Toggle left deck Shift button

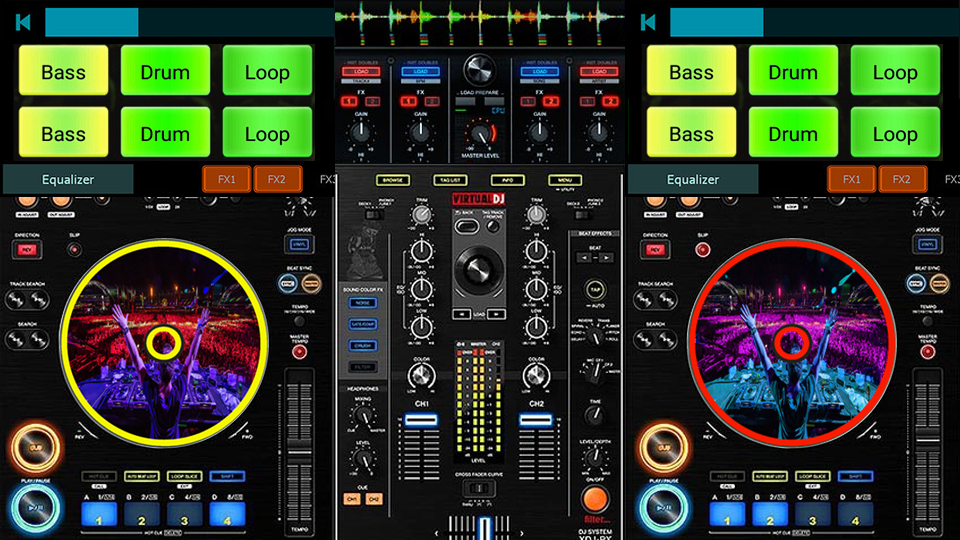(x=227, y=476)
